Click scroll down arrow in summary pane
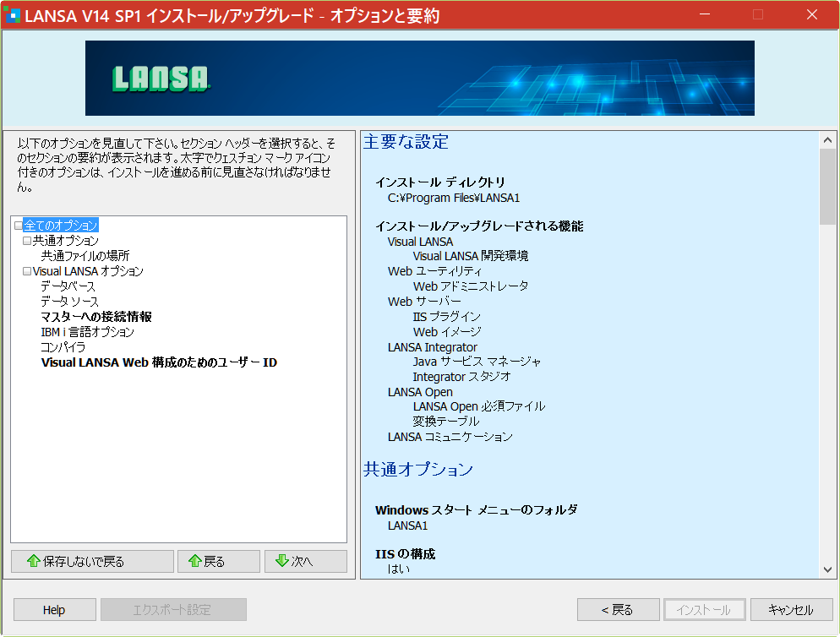 coord(827,569)
